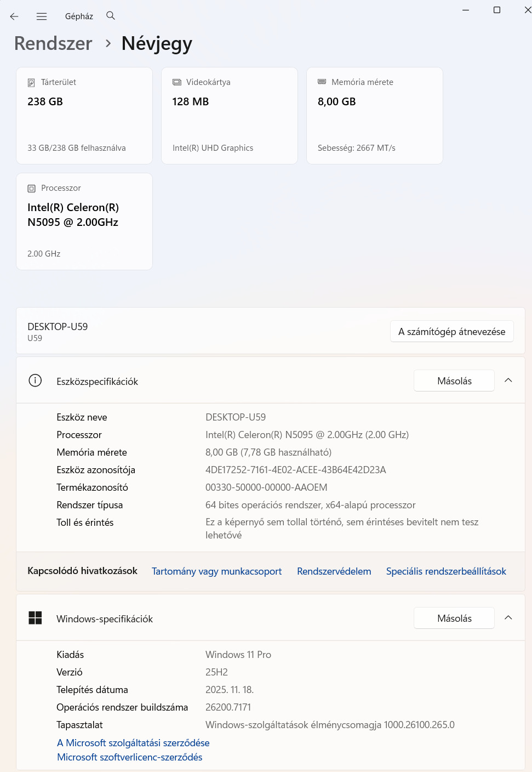The height and width of the screenshot is (772, 532).
Task: Copy device specs with Másolás button
Action: pos(454,381)
